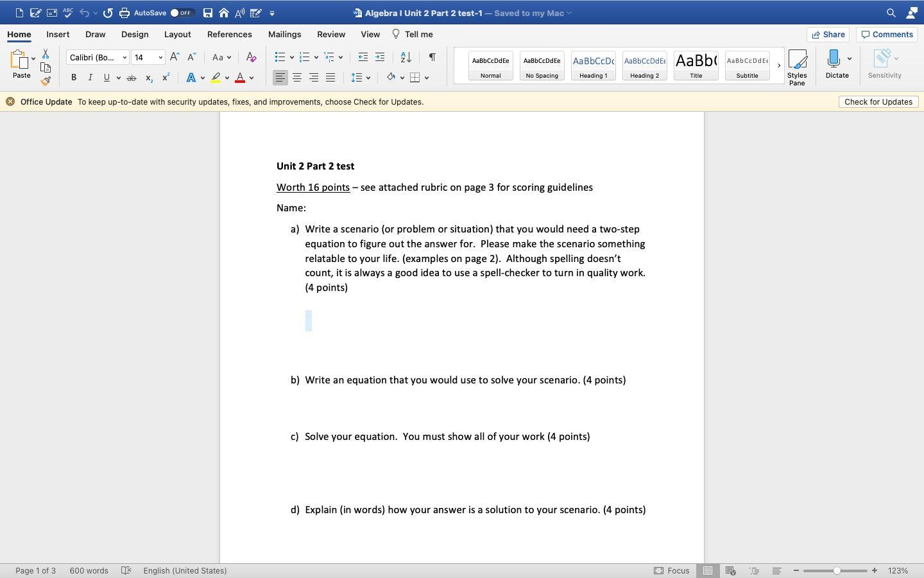Toggle Bold formatting
Viewport: 924px width, 578px height.
(74, 78)
